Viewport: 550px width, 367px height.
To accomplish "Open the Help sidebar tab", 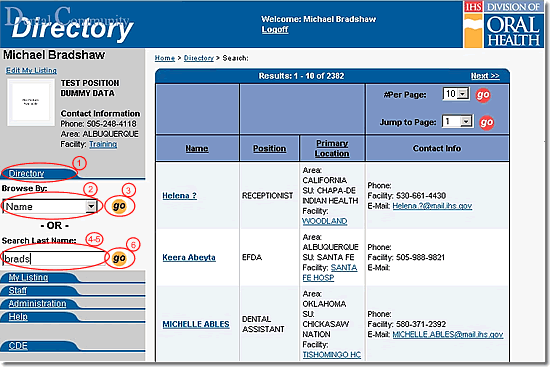I will click(18, 316).
